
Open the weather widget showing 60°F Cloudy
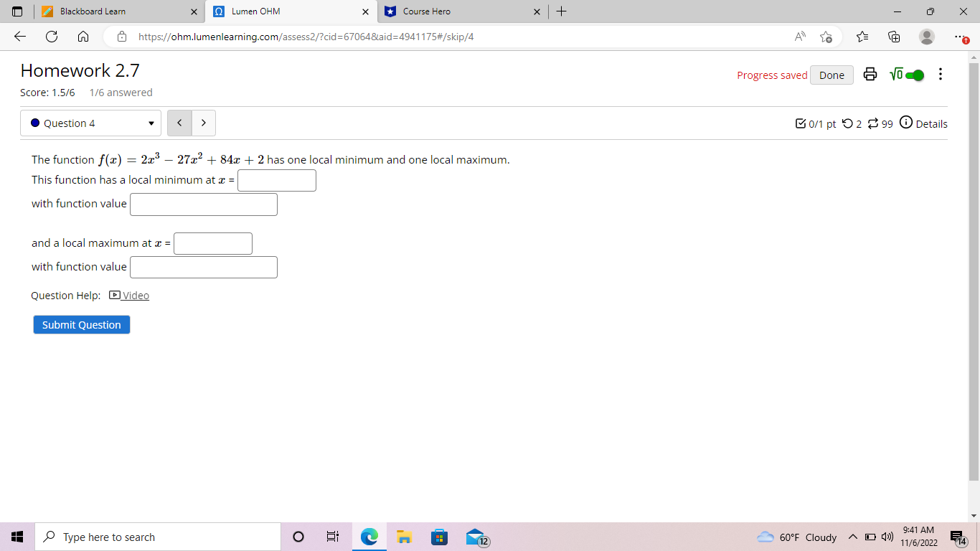pos(797,537)
